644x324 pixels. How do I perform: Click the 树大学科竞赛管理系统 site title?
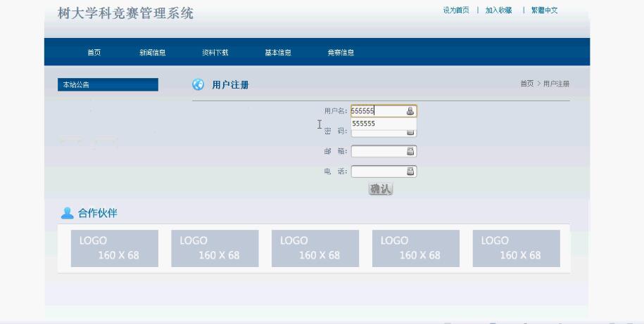[x=125, y=13]
